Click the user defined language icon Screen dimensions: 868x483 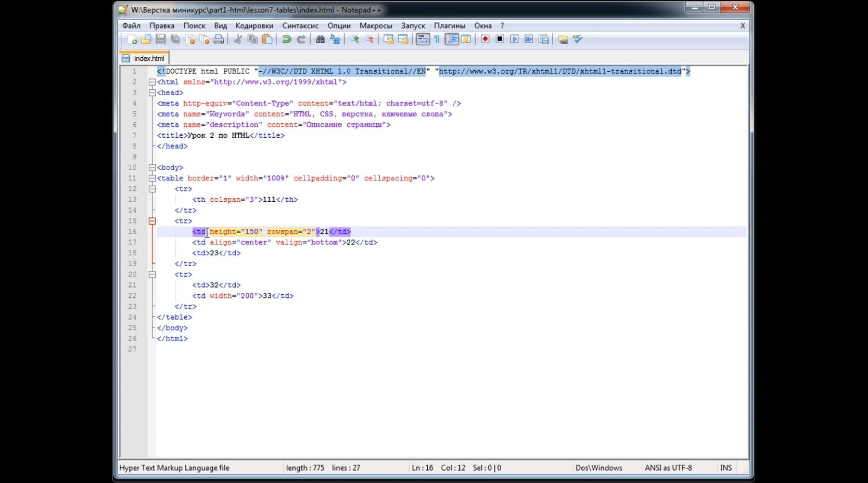tap(466, 40)
